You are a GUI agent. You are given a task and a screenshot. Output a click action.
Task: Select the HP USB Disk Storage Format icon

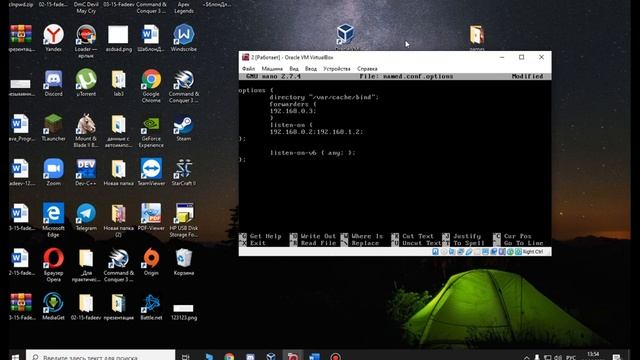(184, 220)
